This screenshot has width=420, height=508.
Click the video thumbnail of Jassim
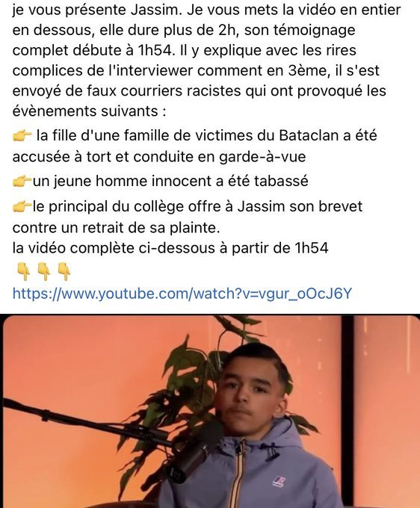coord(210,411)
